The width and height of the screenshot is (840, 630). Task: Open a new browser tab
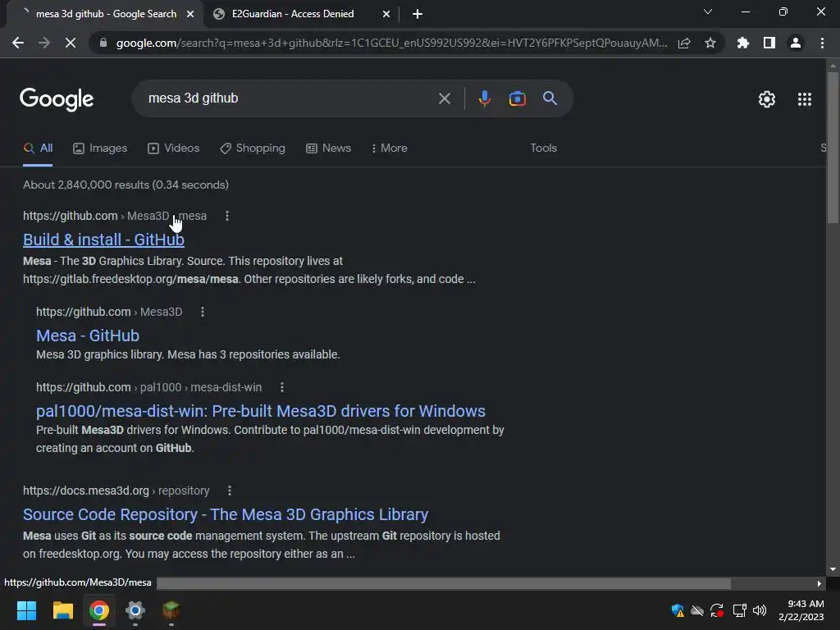[418, 14]
